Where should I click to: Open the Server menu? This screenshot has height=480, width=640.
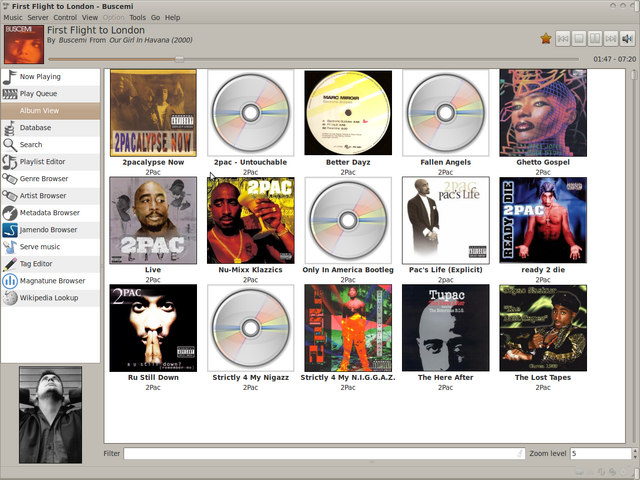(x=38, y=18)
